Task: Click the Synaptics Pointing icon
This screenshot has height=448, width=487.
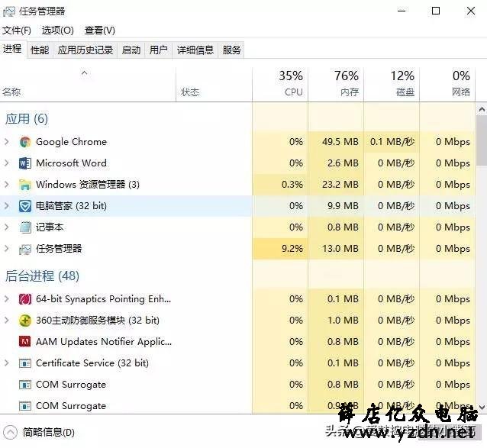Action: [x=25, y=299]
